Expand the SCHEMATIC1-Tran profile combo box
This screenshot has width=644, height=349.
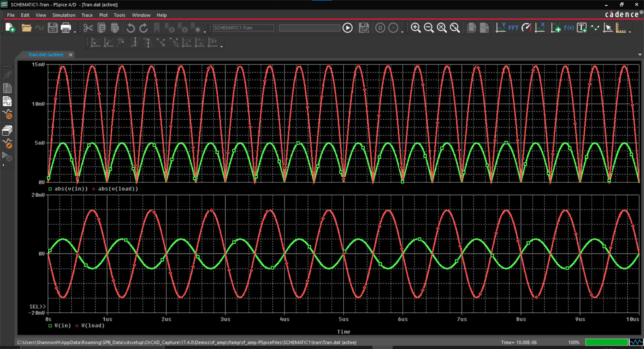(x=243, y=28)
